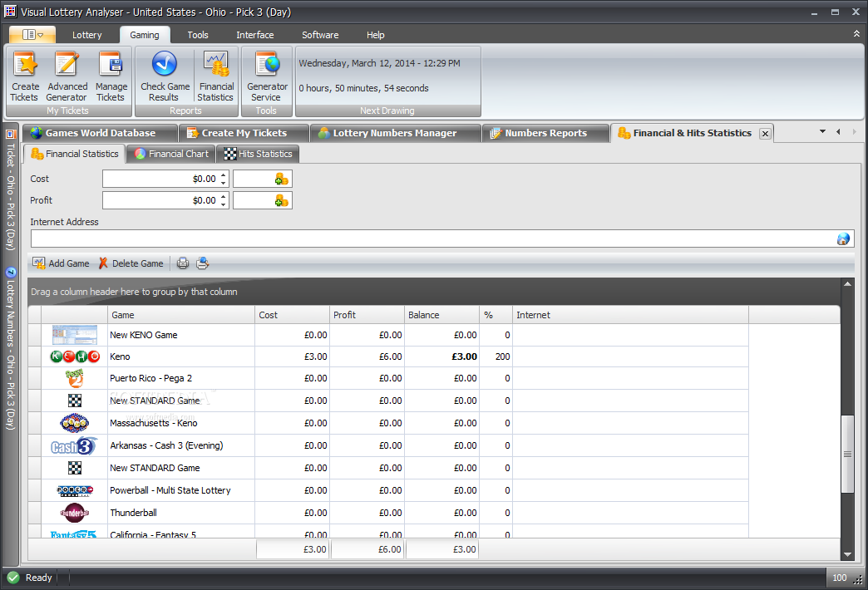Close Financial & Hits Statistics tab
This screenshot has width=868, height=590.
(765, 134)
